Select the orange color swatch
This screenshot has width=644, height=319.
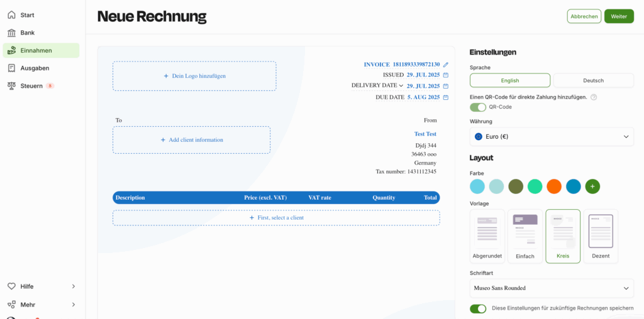554,187
